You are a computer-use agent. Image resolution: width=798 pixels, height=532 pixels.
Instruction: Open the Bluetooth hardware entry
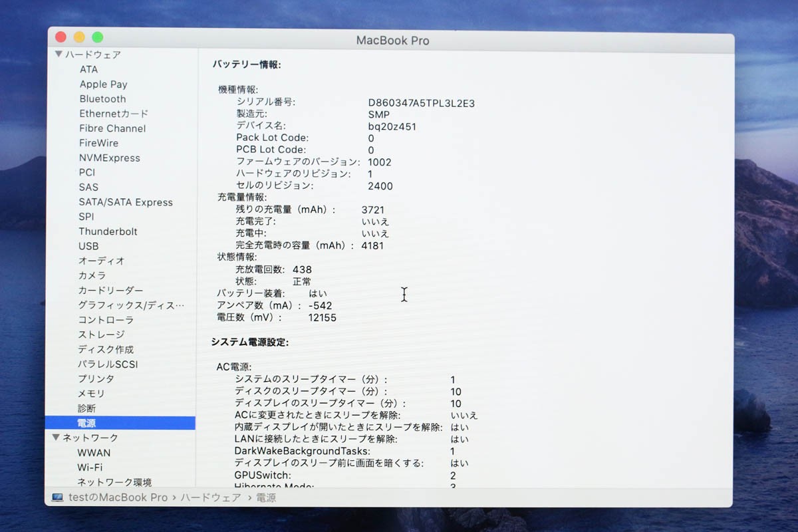pyautogui.click(x=102, y=99)
